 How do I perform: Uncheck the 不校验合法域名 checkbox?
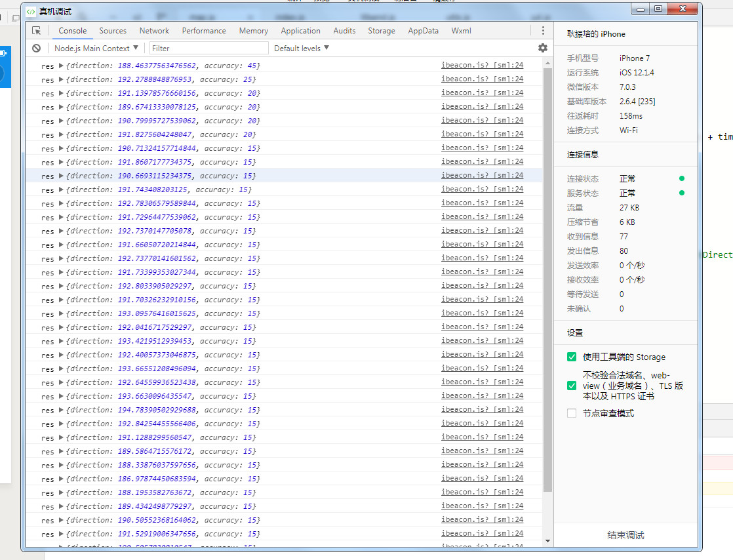tap(572, 386)
